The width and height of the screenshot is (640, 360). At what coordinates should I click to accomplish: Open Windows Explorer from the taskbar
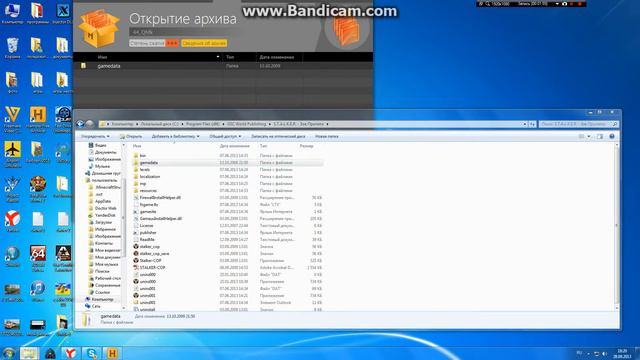(29, 353)
